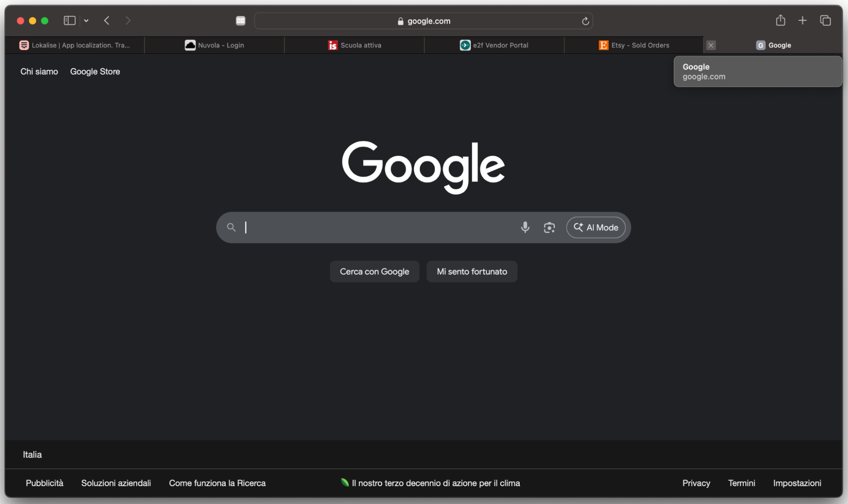Expand tab history with the back arrow

[106, 20]
